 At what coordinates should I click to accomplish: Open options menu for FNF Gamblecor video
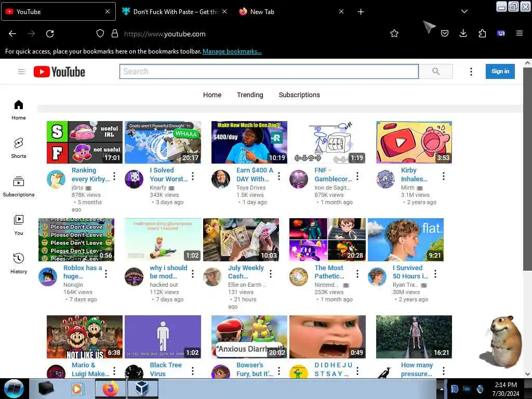(x=357, y=176)
